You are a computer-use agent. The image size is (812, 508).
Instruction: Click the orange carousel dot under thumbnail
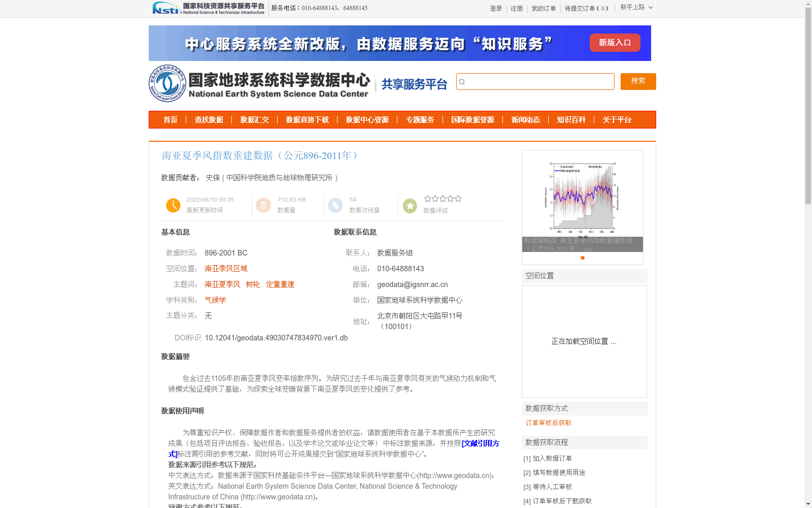click(583, 258)
